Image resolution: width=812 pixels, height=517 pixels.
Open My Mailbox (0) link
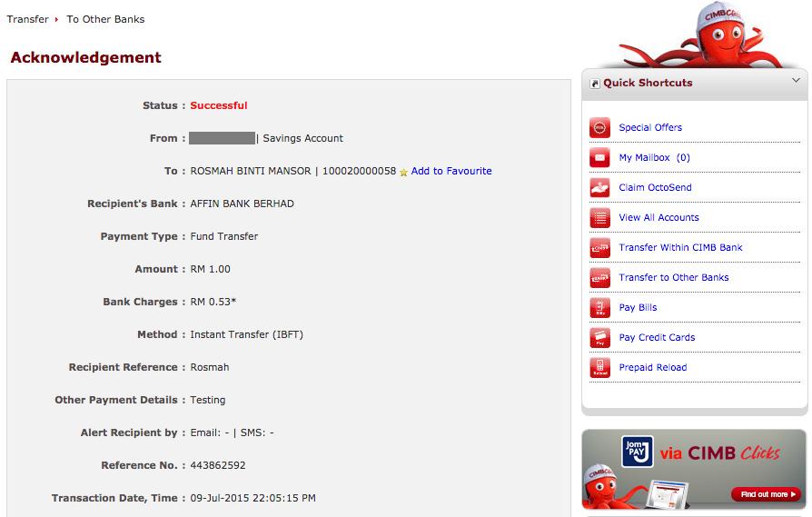tap(655, 157)
